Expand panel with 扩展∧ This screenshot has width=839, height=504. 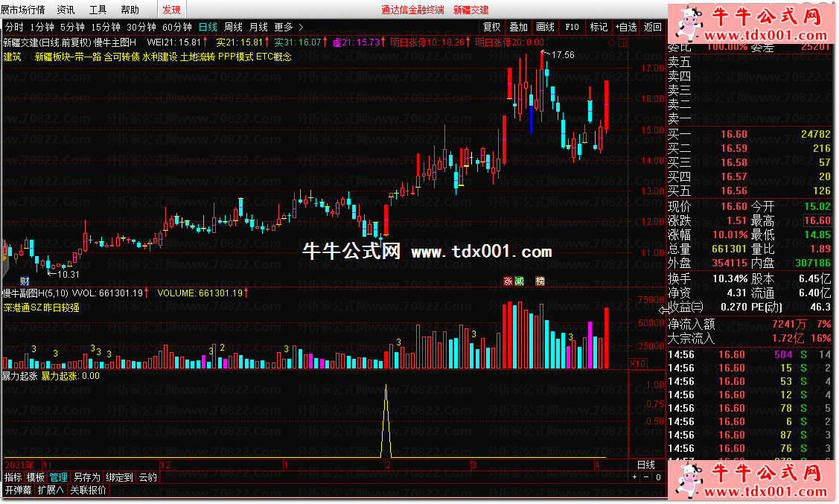(x=51, y=490)
